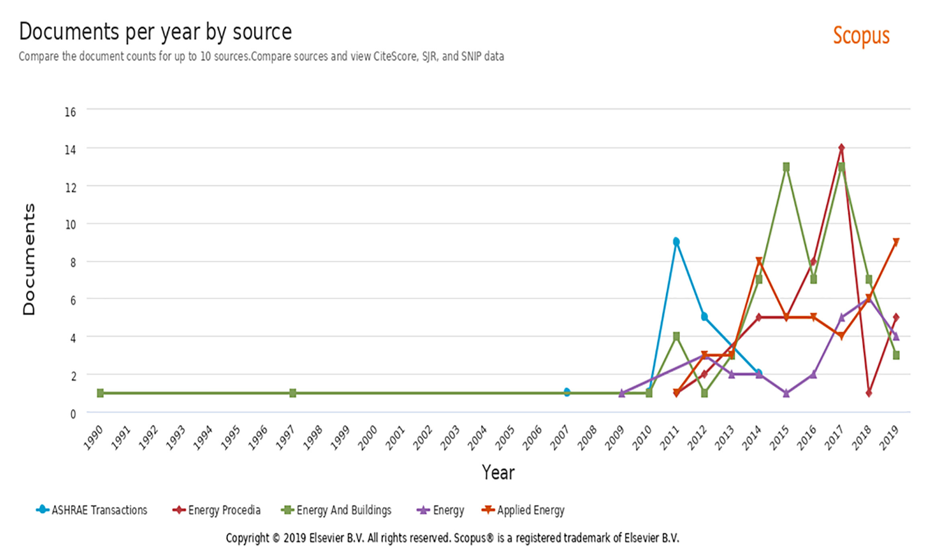This screenshot has width=949, height=560.
Task: Click the ASHRAE Transactions 2011 peak point
Action: pyautogui.click(x=676, y=242)
